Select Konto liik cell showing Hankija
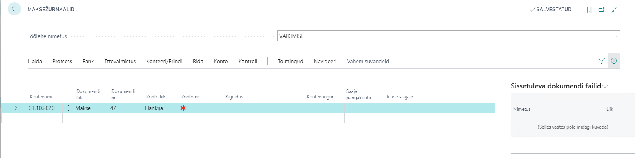The width and height of the screenshot is (644, 158). click(x=161, y=108)
